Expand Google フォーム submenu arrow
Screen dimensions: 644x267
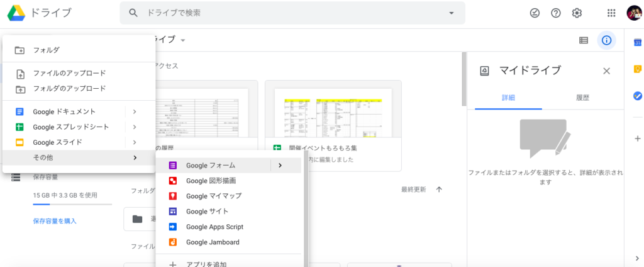point(280,166)
